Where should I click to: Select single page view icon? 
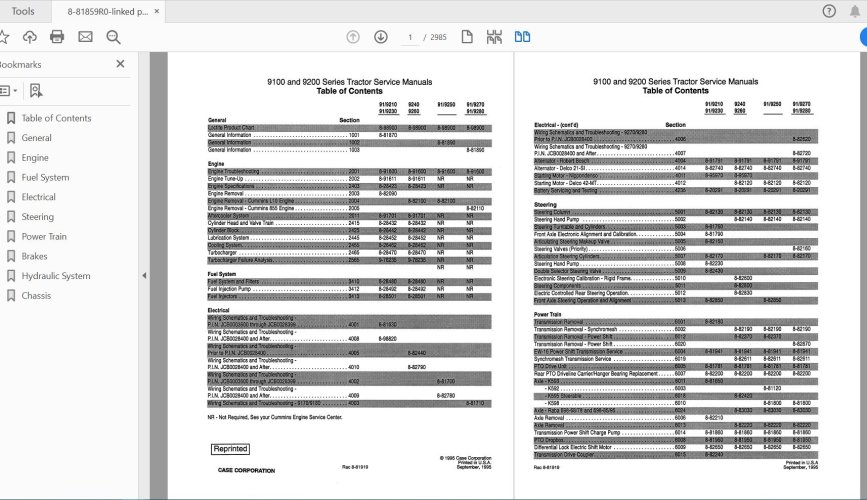click(x=467, y=37)
